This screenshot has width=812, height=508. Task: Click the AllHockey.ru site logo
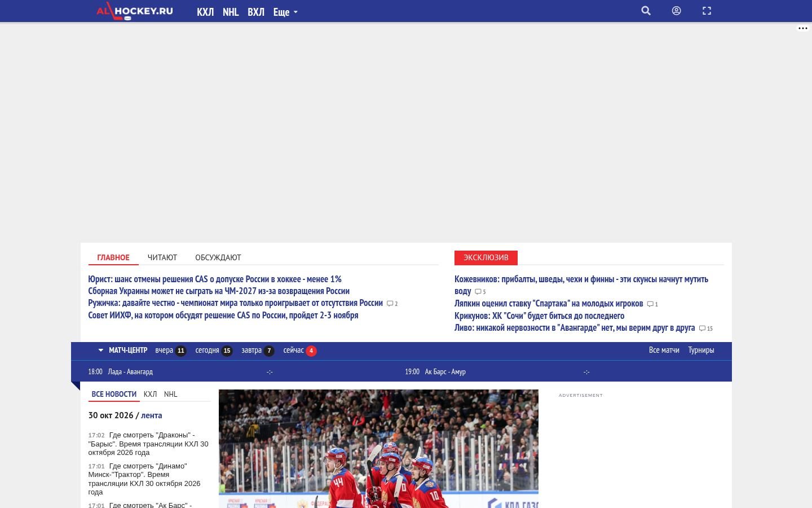coord(134,11)
